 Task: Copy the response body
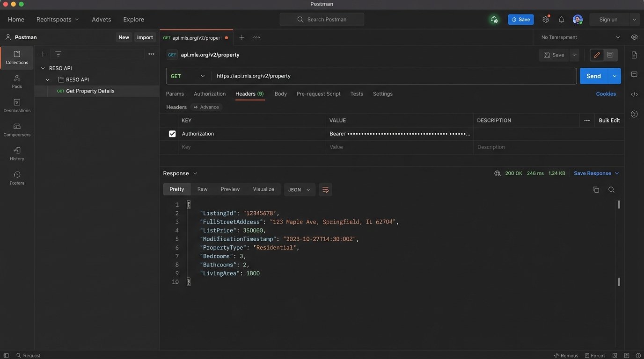point(595,189)
